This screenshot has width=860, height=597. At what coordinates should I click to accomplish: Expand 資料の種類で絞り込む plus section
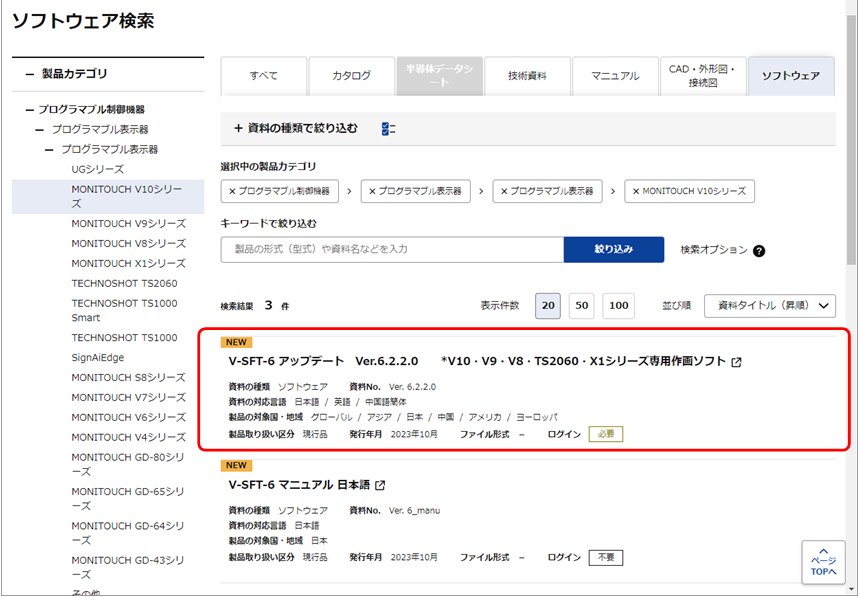[238, 128]
